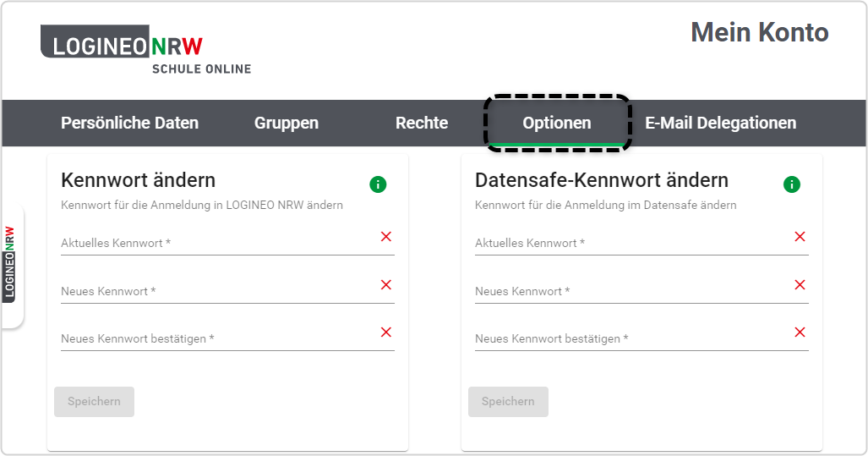Open the Gruppen tab
The image size is (868, 456).
point(287,123)
